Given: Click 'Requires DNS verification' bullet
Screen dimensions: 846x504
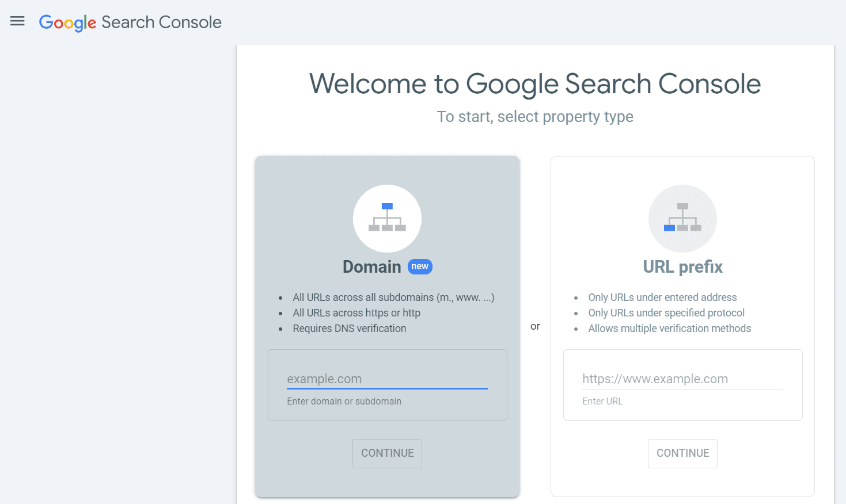Looking at the screenshot, I should click(x=350, y=329).
